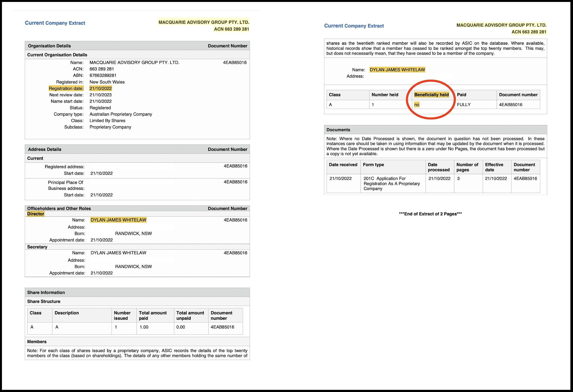The height and width of the screenshot is (392, 573).
Task: Click '***End of Extract of 2 Pages***' text
Action: click(430, 214)
